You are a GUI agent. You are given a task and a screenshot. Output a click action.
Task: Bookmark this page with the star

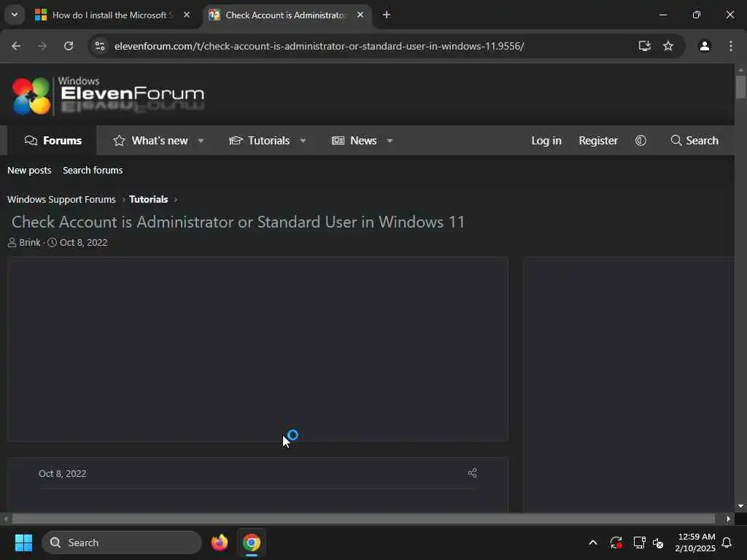tap(668, 46)
